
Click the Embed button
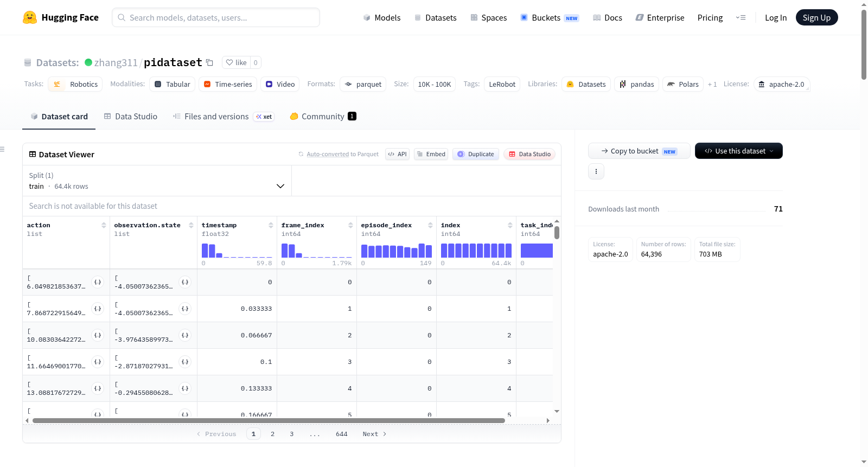pos(431,154)
